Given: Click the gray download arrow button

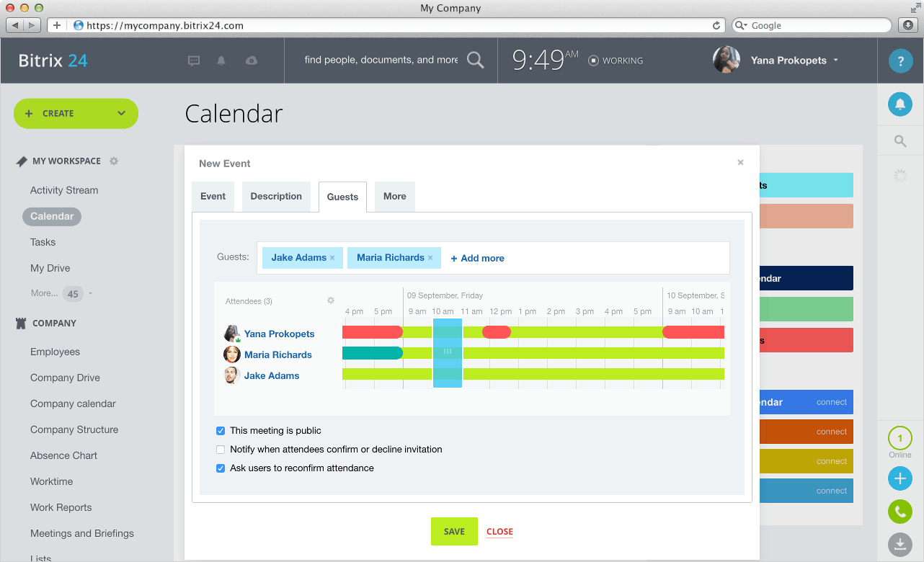Looking at the screenshot, I should (900, 545).
